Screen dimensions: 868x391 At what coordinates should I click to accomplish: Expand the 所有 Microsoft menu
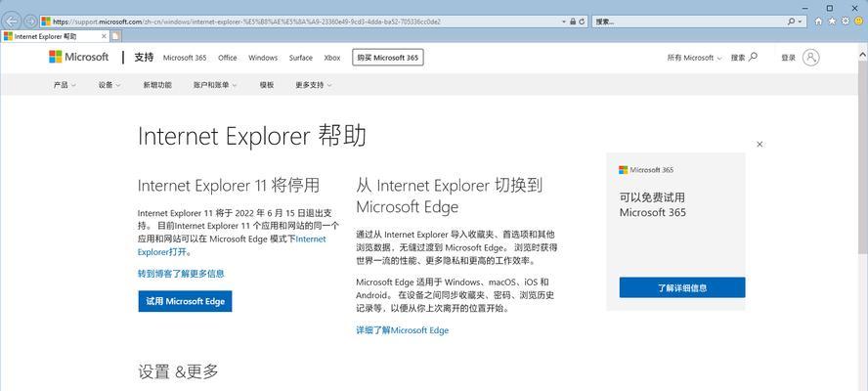[694, 58]
